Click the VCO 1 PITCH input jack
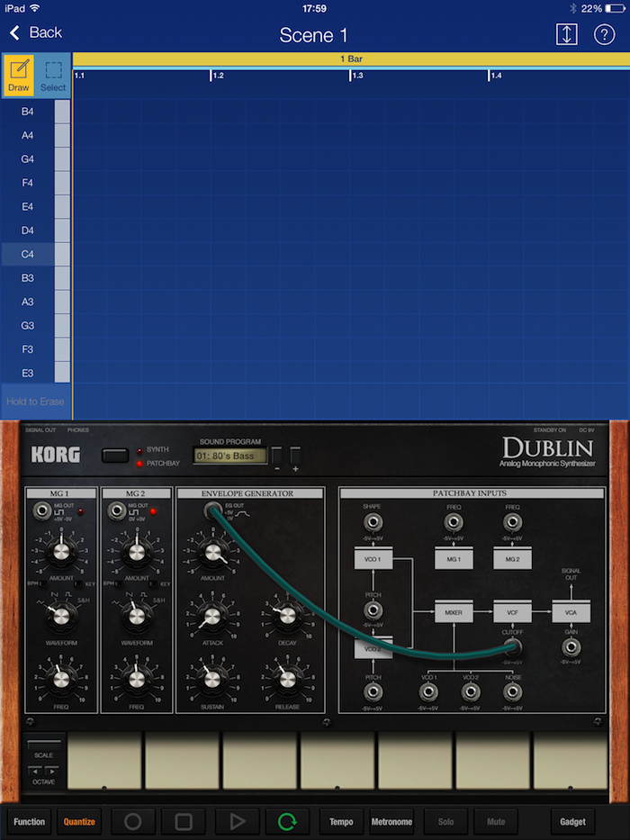The height and width of the screenshot is (840, 630). (373, 610)
